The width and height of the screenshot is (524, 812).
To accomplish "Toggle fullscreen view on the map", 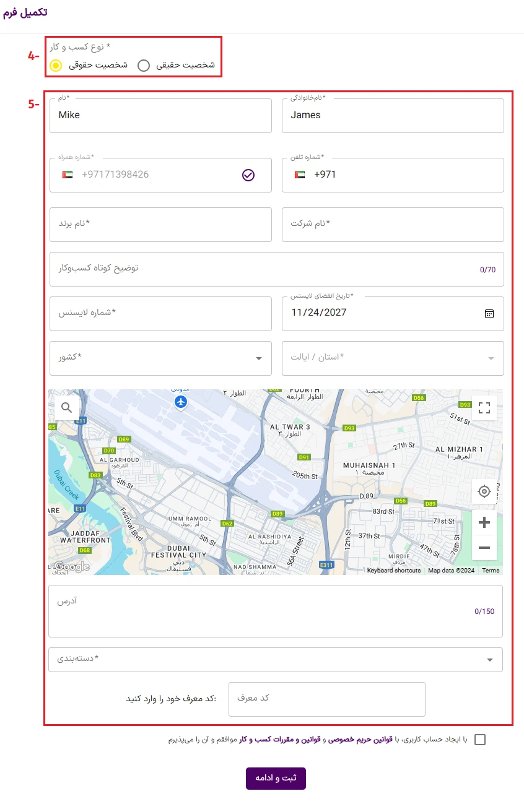I will [484, 408].
